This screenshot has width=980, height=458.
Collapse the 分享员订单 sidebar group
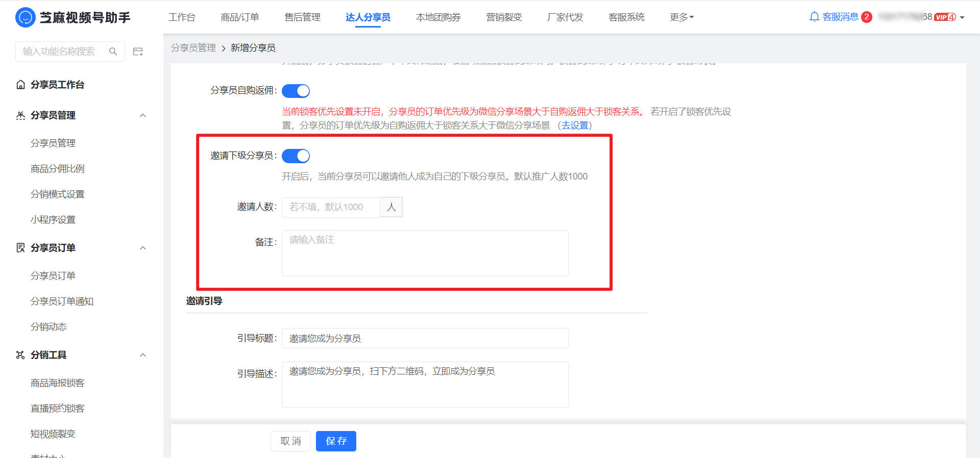pos(143,248)
